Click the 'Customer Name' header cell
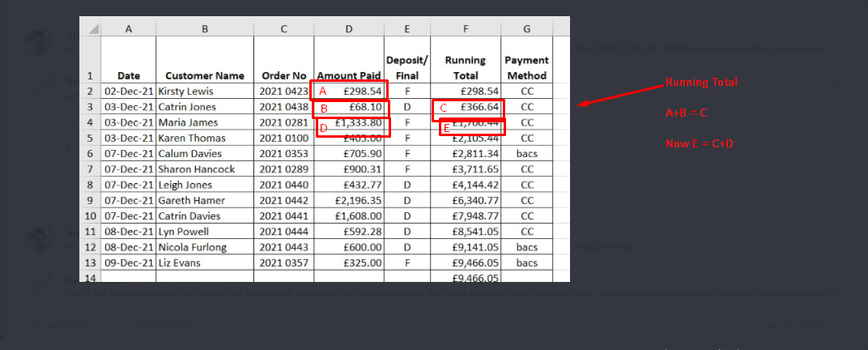Screen dimensions: 868x350 pyautogui.click(x=205, y=60)
